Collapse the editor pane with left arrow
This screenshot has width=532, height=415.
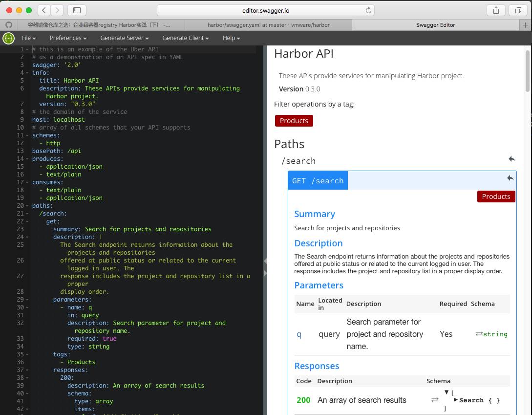click(x=265, y=261)
